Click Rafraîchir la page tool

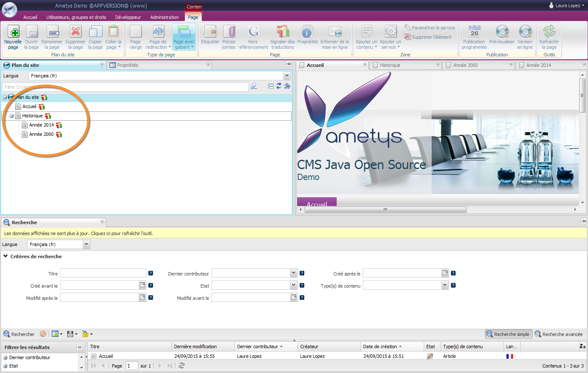pyautogui.click(x=549, y=37)
